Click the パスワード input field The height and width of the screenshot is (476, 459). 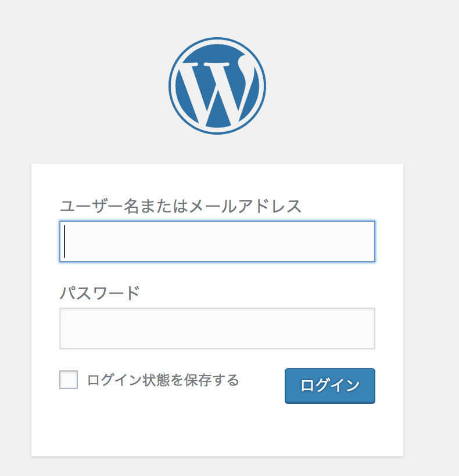pos(217,329)
